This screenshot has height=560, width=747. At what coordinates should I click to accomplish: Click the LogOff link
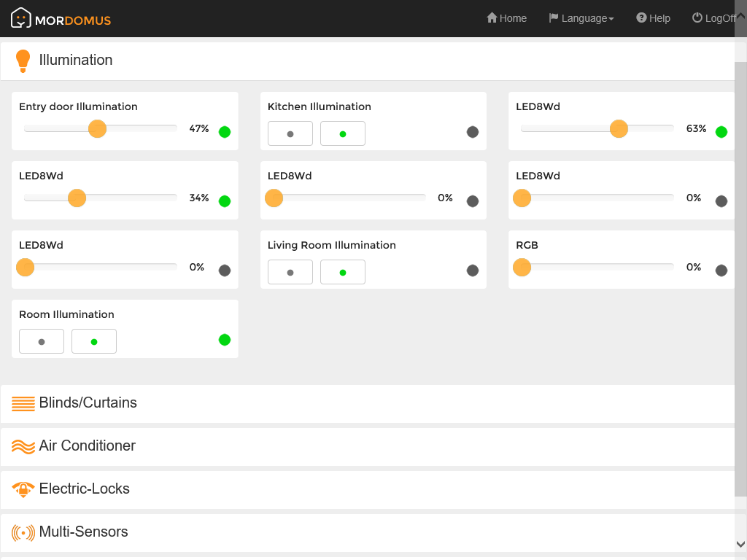click(x=713, y=18)
